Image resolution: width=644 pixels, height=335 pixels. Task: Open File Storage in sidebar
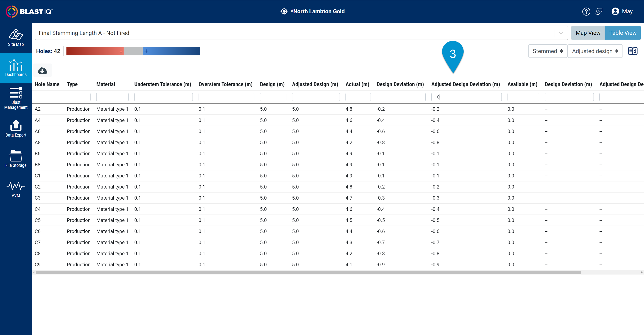tap(16, 159)
